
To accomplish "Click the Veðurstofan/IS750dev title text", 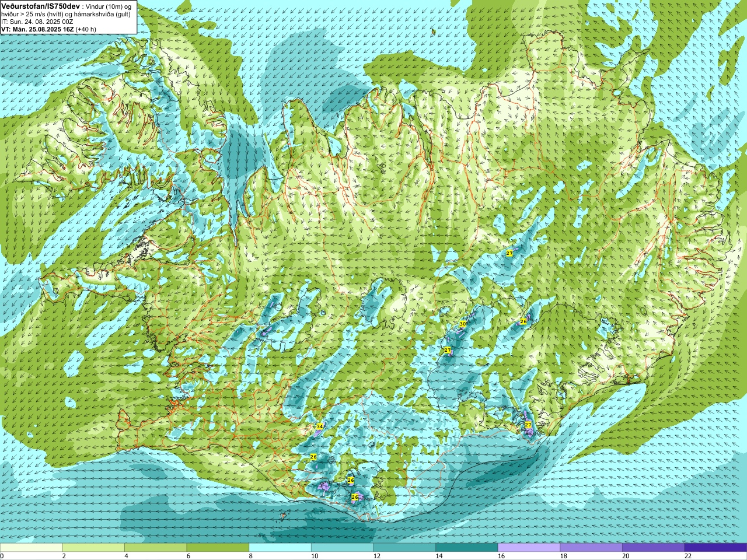I will coord(40,6).
